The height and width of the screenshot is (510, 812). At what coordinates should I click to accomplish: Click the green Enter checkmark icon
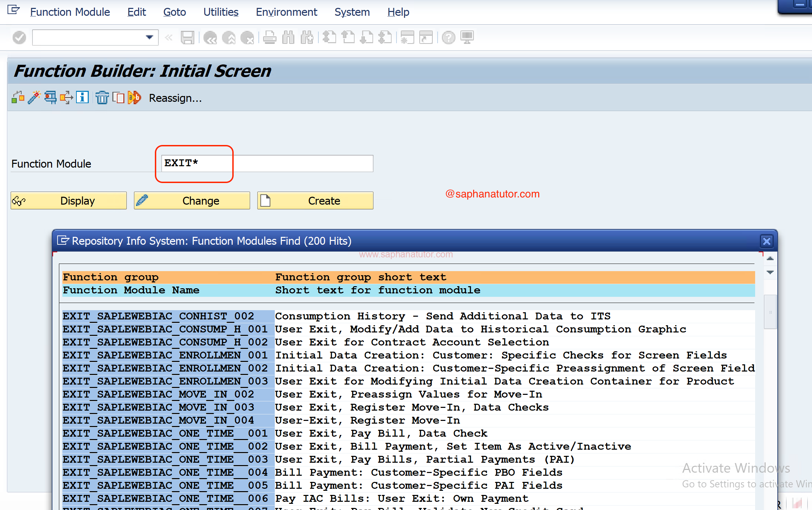19,37
